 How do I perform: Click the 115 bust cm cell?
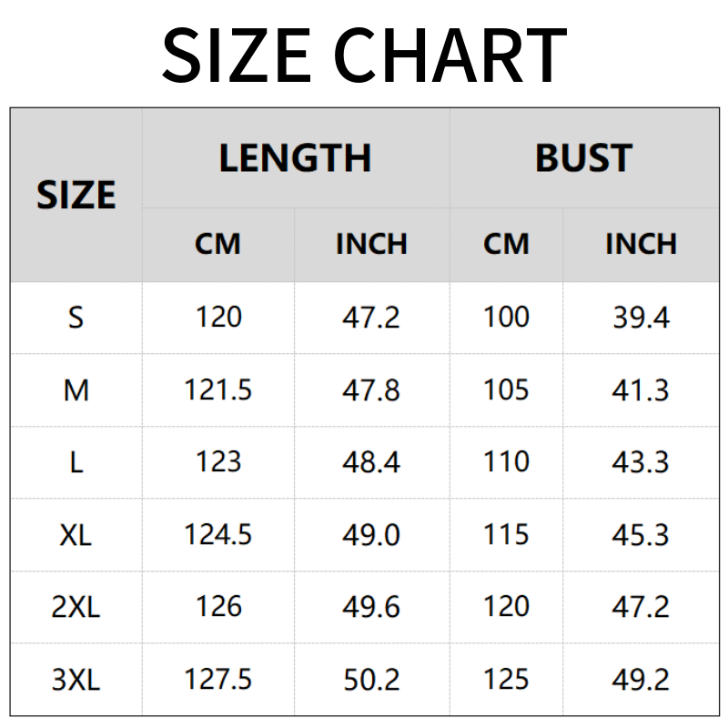(506, 535)
